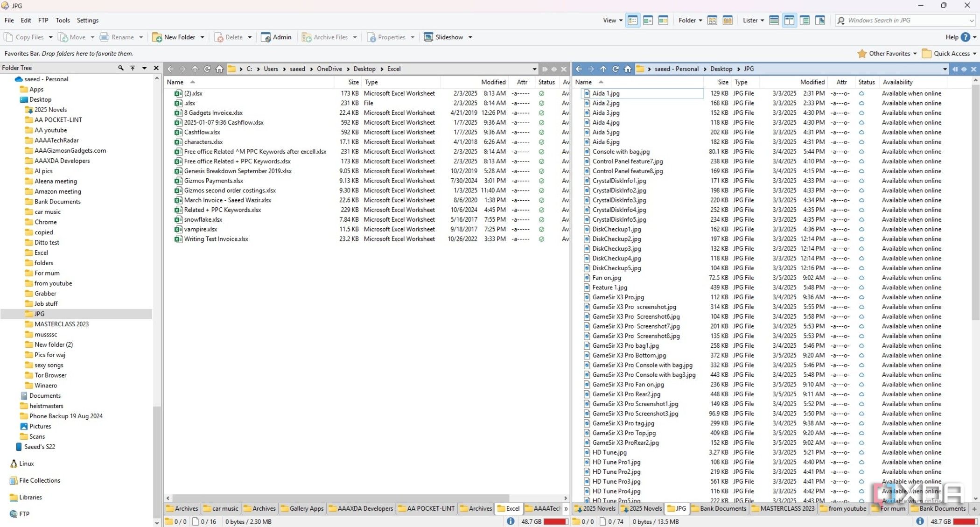Image resolution: width=980 pixels, height=527 pixels.
Task: Toggle the dual vertical display layout
Action: pos(789,21)
